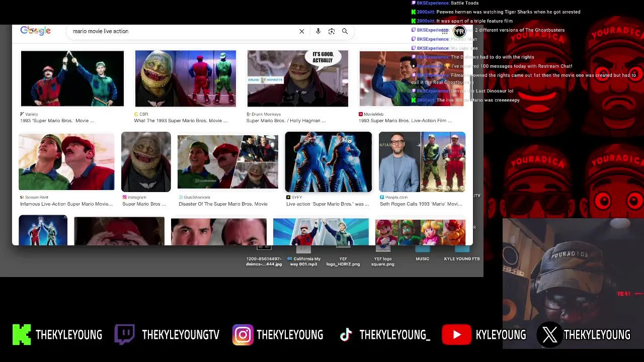
Task: Select the YEF logo_HORIZ.png desktop file
Action: 343,255
